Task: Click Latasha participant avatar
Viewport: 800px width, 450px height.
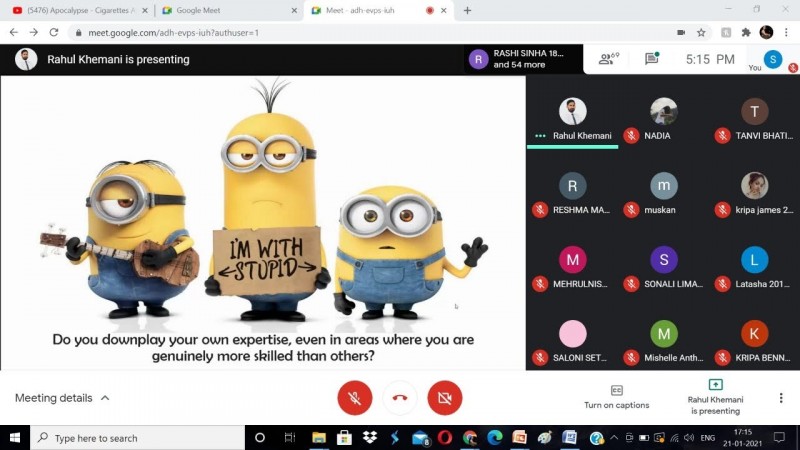Action: pyautogui.click(x=754, y=260)
